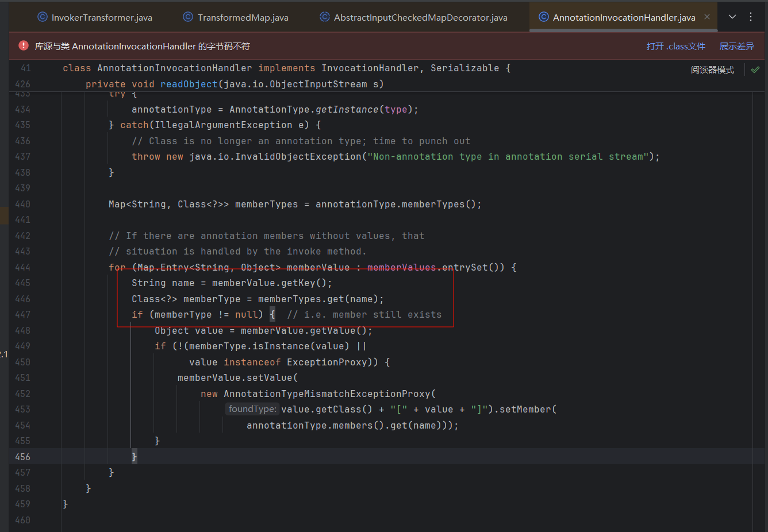Click the class icon on InvokerTransformer.java tab
768x532 pixels.
(43, 17)
